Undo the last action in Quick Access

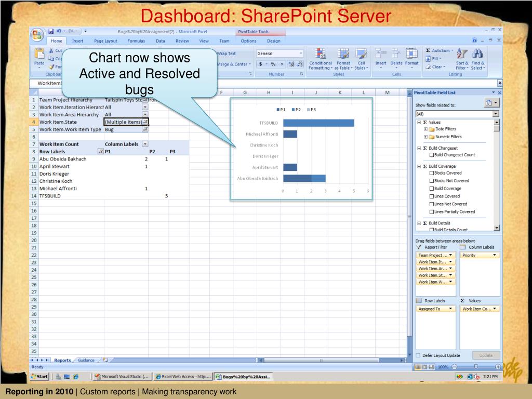click(x=59, y=31)
